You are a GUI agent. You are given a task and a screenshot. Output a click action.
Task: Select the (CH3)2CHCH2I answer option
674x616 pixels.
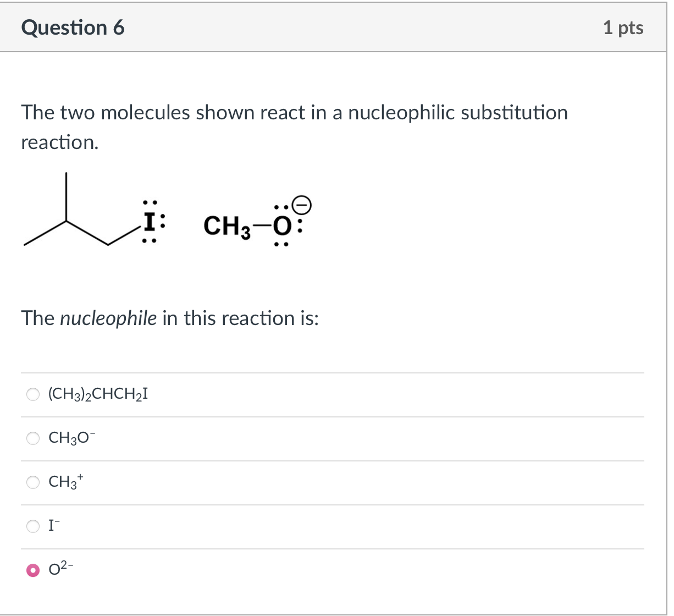pyautogui.click(x=33, y=394)
